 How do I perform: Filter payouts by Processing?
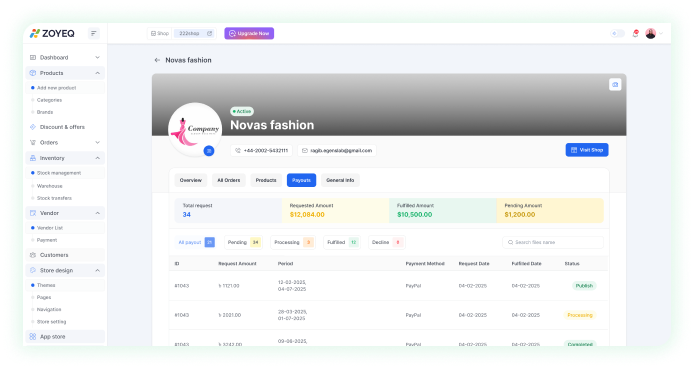click(x=293, y=242)
